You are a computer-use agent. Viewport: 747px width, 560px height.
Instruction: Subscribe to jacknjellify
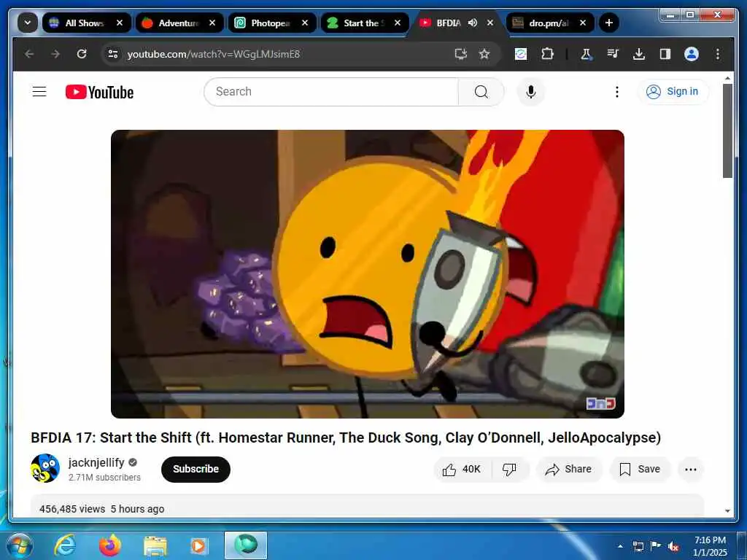point(196,469)
